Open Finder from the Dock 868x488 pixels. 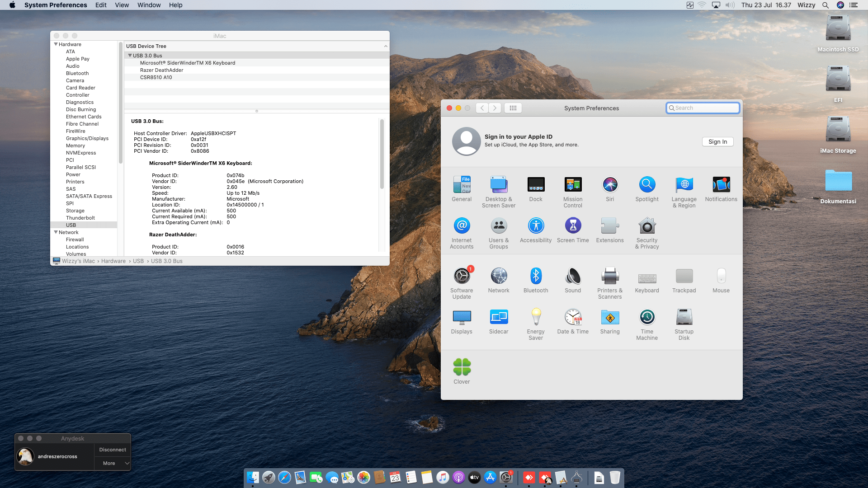(253, 477)
